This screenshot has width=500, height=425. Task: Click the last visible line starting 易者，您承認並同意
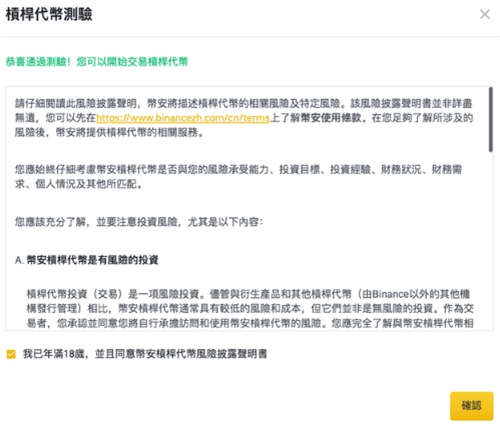[x=250, y=323]
